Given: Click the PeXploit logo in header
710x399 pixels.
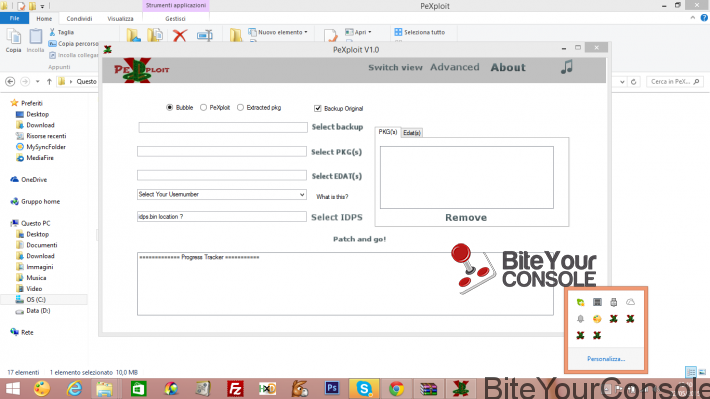Looking at the screenshot, I should 141,70.
